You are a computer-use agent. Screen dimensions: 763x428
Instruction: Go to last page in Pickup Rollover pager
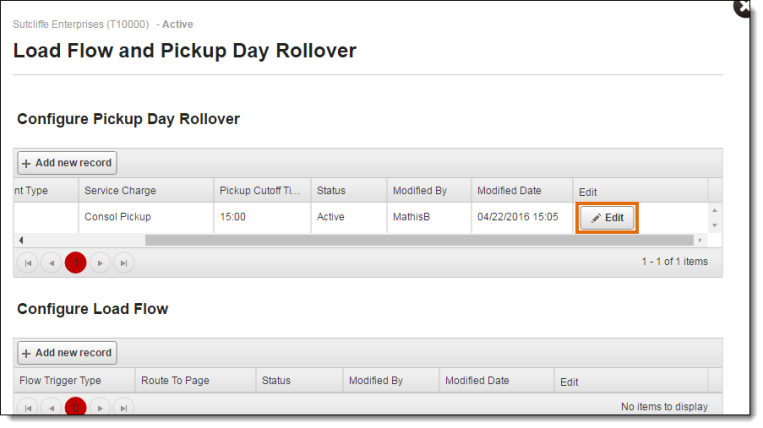pyautogui.click(x=124, y=263)
